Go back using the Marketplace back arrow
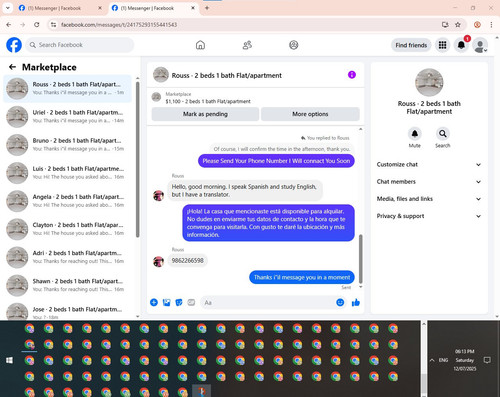This screenshot has height=397, width=500. 12,67
